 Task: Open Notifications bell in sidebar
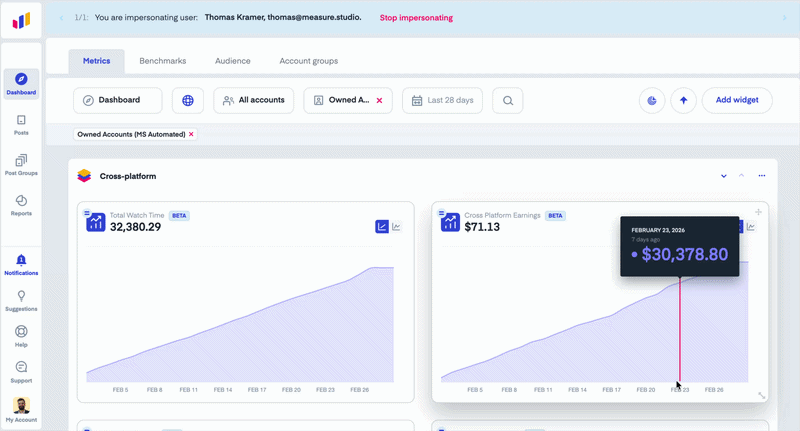[21, 265]
